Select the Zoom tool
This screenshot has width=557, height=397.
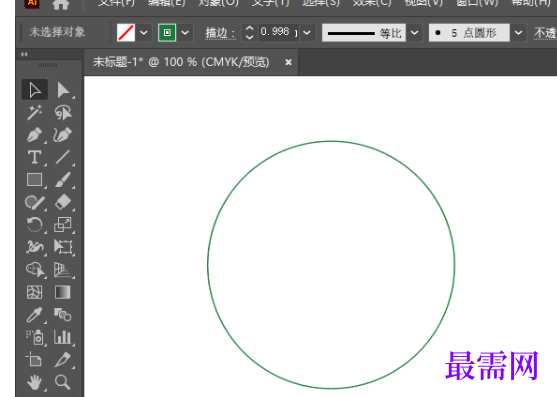63,382
